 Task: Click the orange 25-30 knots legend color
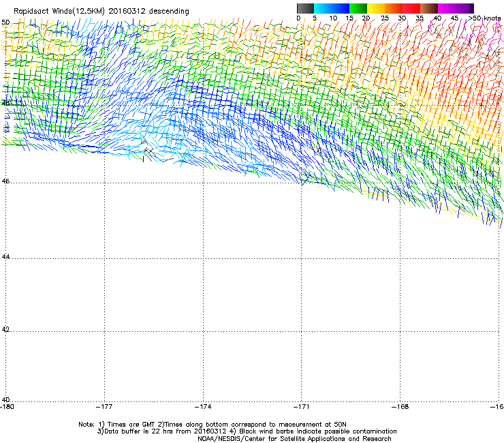[394, 8]
